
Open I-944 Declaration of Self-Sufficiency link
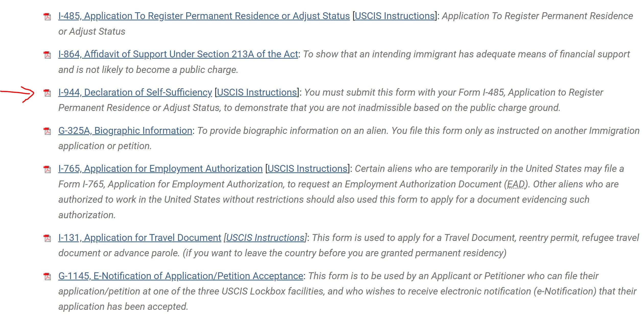(x=135, y=92)
